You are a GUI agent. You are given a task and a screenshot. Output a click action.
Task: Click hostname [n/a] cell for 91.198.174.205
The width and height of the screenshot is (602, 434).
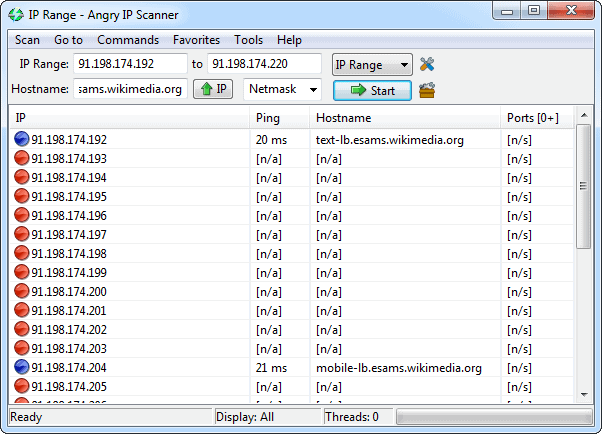[329, 387]
